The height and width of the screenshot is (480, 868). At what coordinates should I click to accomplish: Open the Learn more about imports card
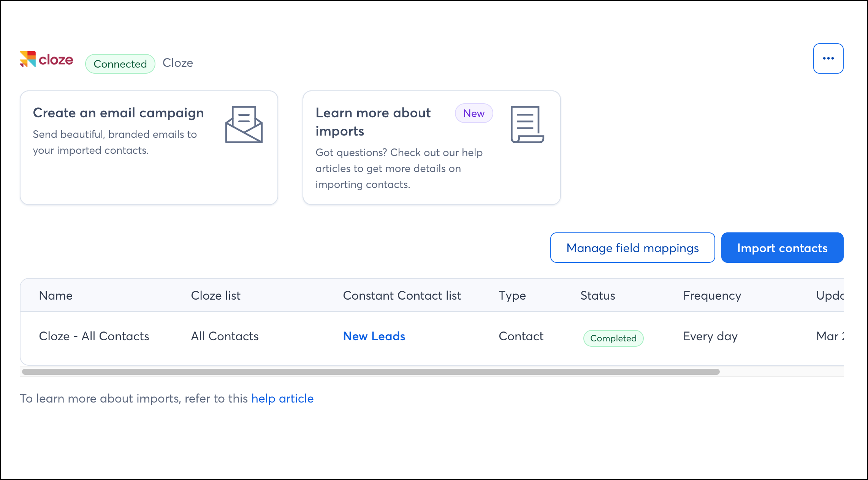(431, 147)
